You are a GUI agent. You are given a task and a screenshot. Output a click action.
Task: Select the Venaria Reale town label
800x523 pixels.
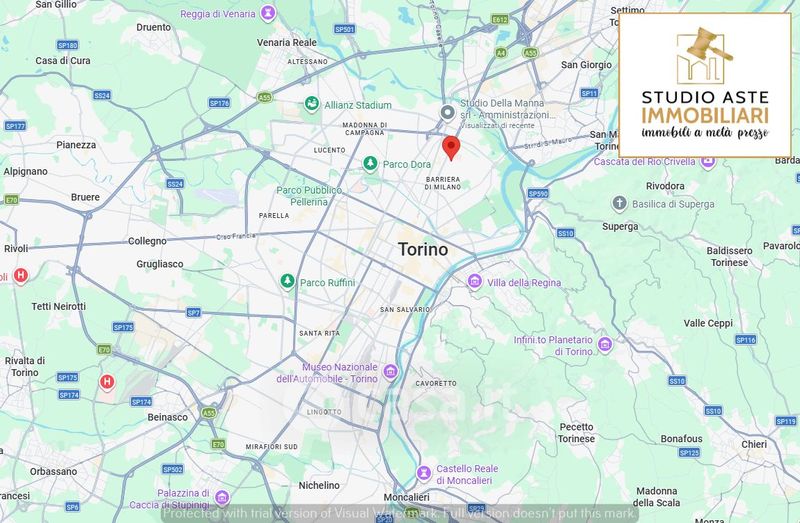287,42
